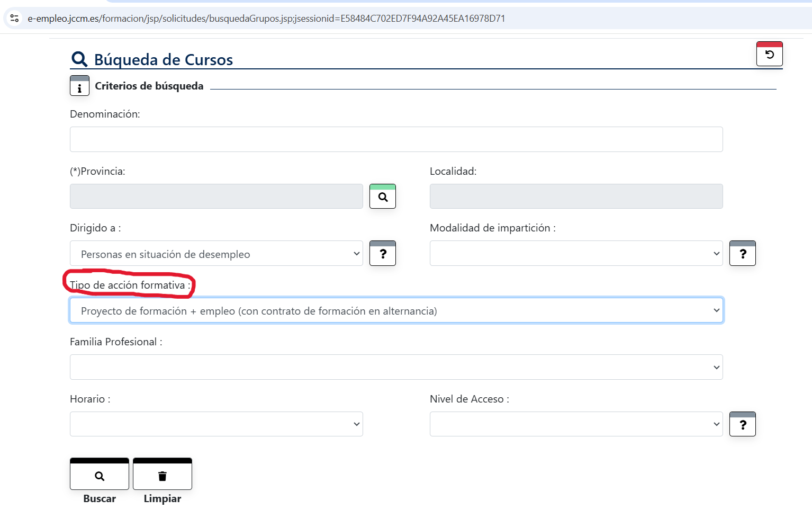This screenshot has width=812, height=509.
Task: Click the Nivel de Acceso : label
Action: [x=470, y=399]
